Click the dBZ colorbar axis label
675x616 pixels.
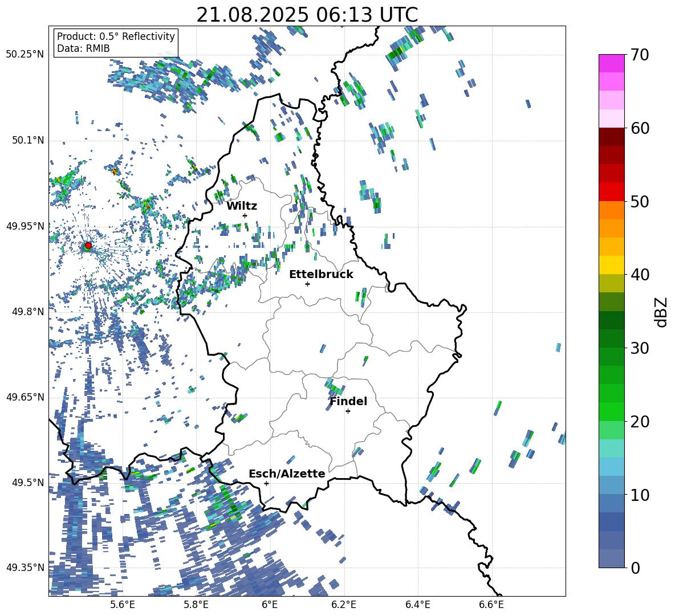(662, 312)
